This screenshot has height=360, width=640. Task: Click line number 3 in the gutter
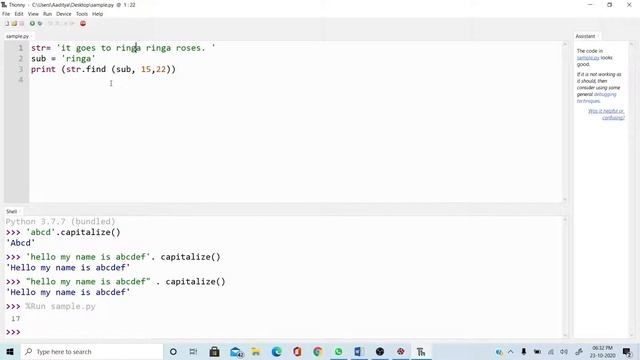pos(20,69)
